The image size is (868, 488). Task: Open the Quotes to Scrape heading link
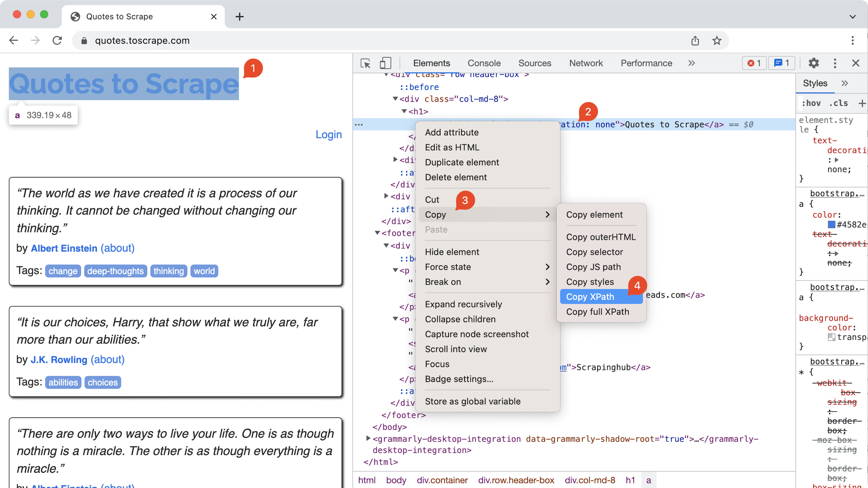pyautogui.click(x=124, y=84)
